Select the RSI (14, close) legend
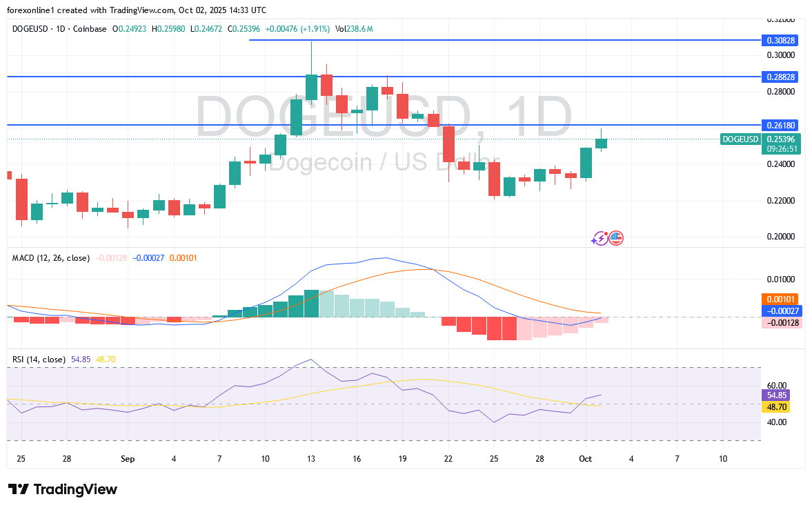The width and height of the screenshot is (812, 510). click(x=39, y=360)
